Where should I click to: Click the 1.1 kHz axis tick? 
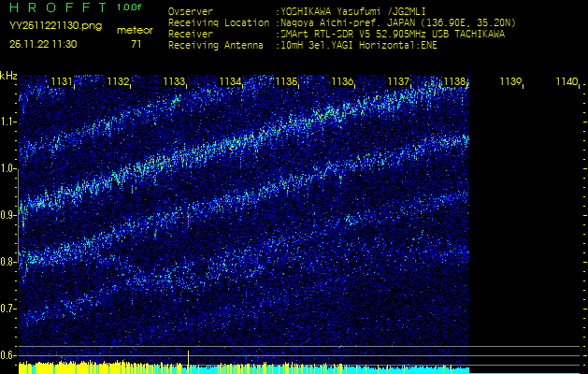tap(8, 122)
